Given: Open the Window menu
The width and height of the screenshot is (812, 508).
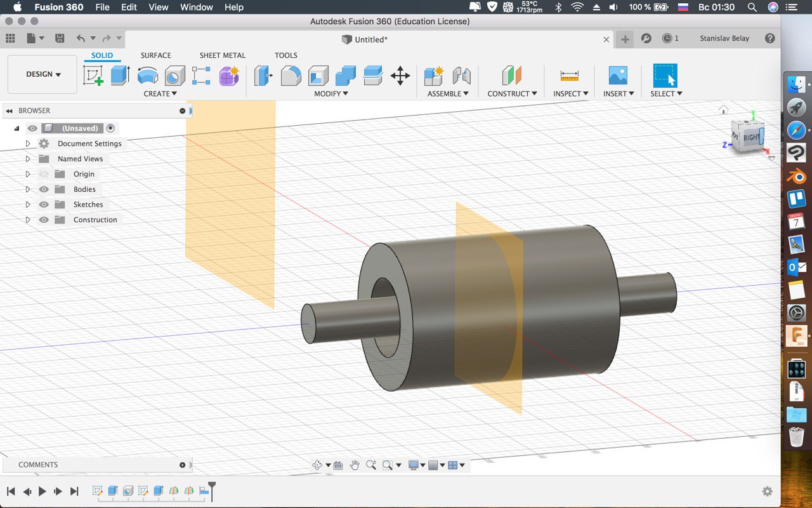Looking at the screenshot, I should [x=197, y=7].
